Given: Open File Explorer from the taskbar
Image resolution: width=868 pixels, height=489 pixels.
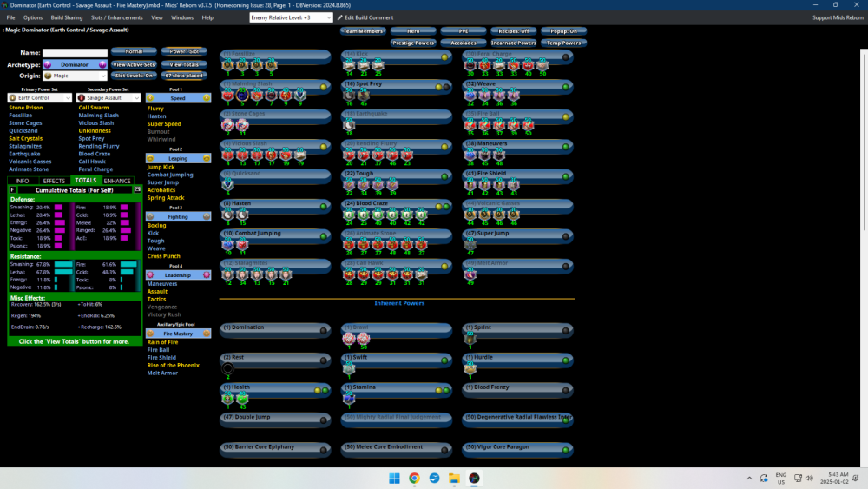Looking at the screenshot, I should (x=454, y=479).
